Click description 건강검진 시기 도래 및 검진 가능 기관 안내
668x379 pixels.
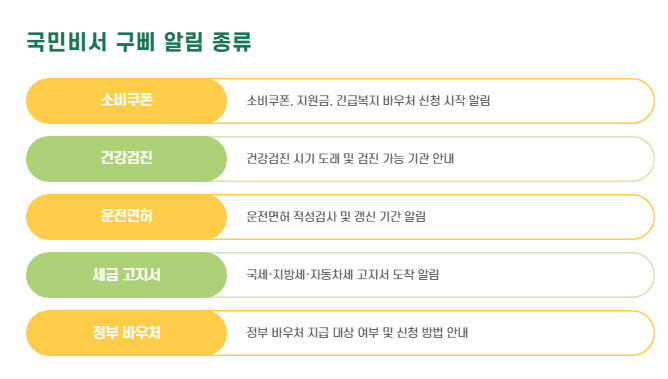pyautogui.click(x=350, y=159)
